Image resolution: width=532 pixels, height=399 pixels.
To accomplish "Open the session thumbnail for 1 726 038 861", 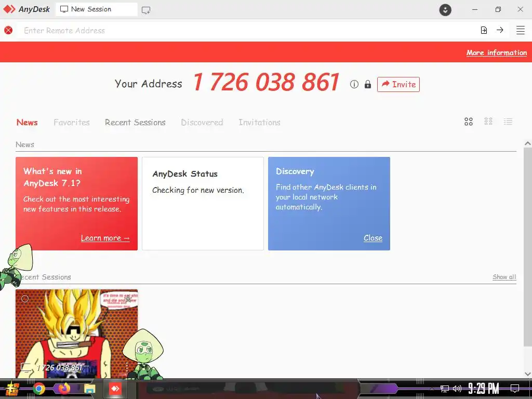I will coord(77,334).
